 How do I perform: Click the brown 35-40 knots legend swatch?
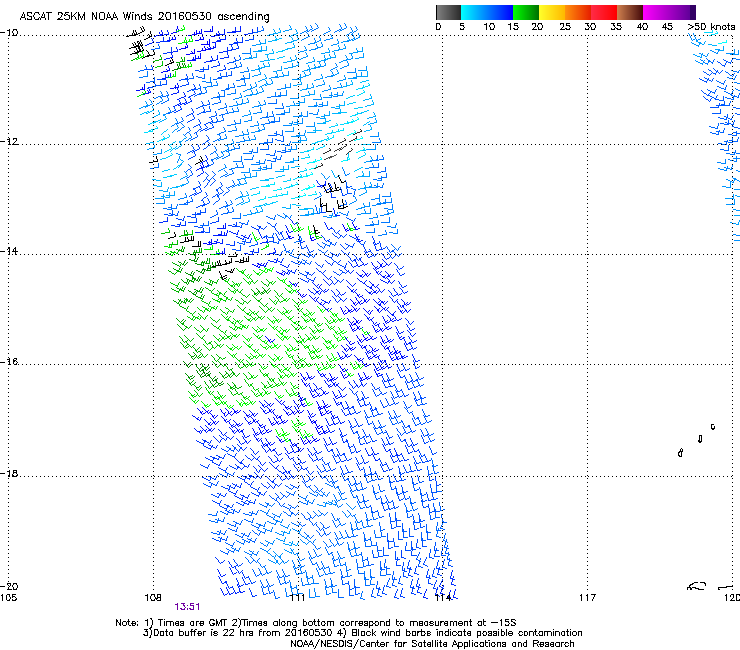click(x=630, y=12)
